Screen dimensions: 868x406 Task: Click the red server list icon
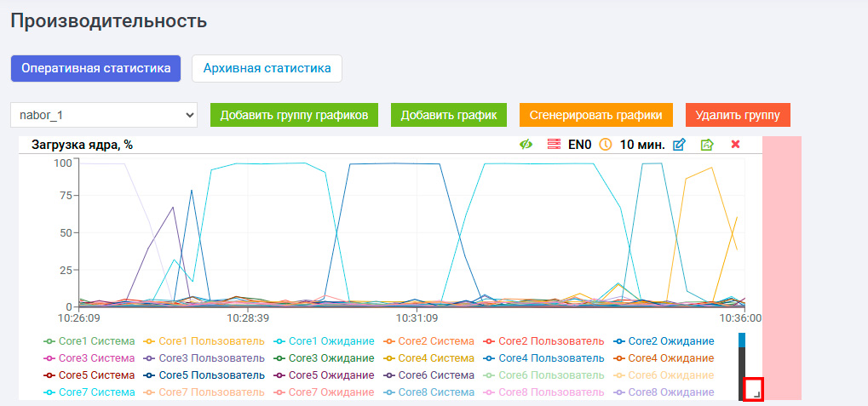[x=554, y=145]
